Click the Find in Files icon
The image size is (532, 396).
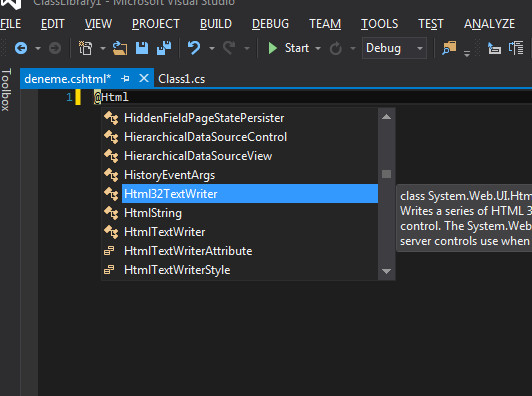point(449,48)
